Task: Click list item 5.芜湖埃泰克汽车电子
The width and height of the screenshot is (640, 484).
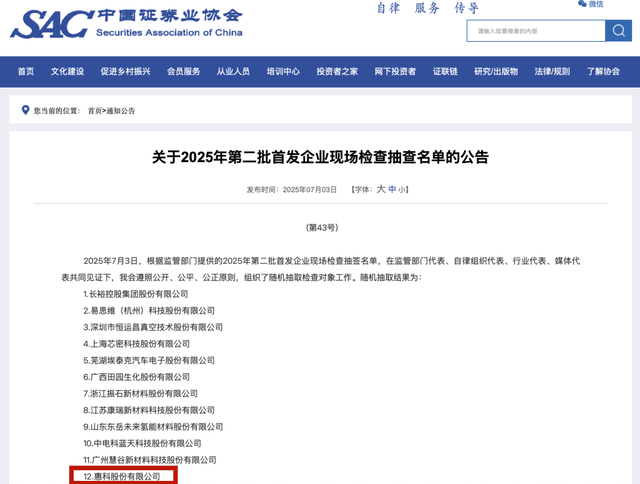Action: [x=149, y=360]
